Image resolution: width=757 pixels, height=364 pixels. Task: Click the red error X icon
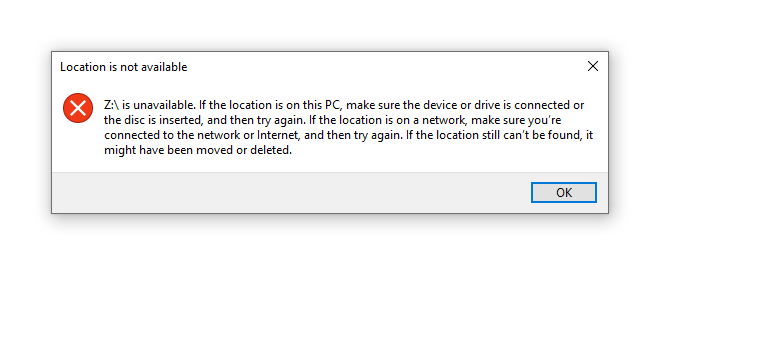(x=78, y=108)
